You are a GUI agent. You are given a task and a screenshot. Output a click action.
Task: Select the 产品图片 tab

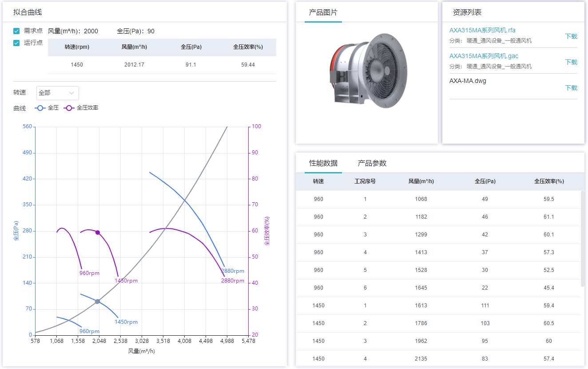(323, 12)
